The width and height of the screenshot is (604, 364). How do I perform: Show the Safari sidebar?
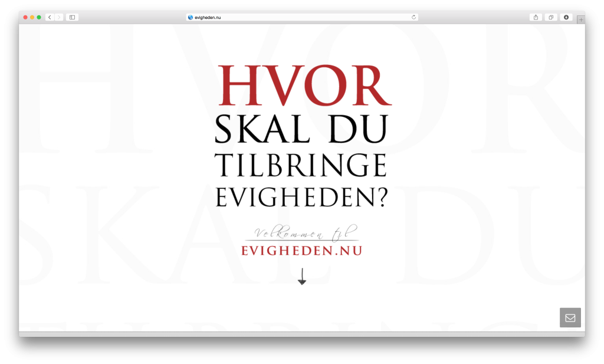(72, 17)
